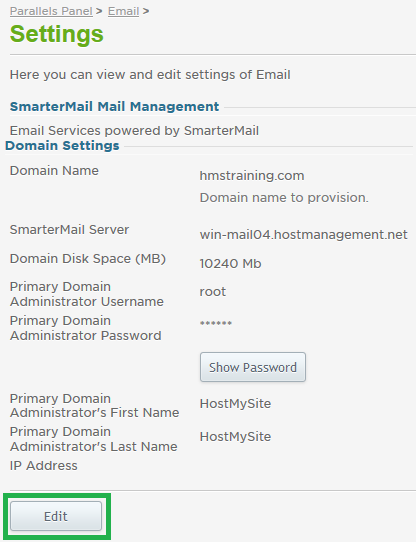Click the 'Domain name to provision.' hint text
The height and width of the screenshot is (542, 416).
click(x=284, y=198)
